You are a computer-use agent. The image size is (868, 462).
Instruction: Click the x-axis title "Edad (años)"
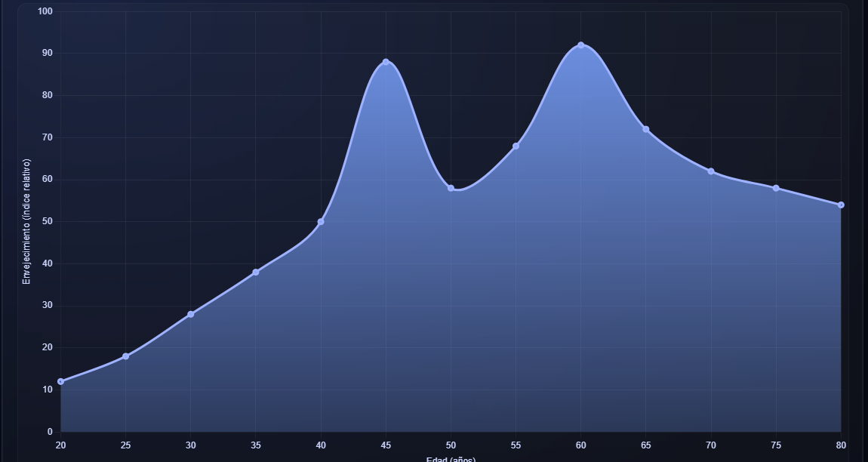coord(451,459)
